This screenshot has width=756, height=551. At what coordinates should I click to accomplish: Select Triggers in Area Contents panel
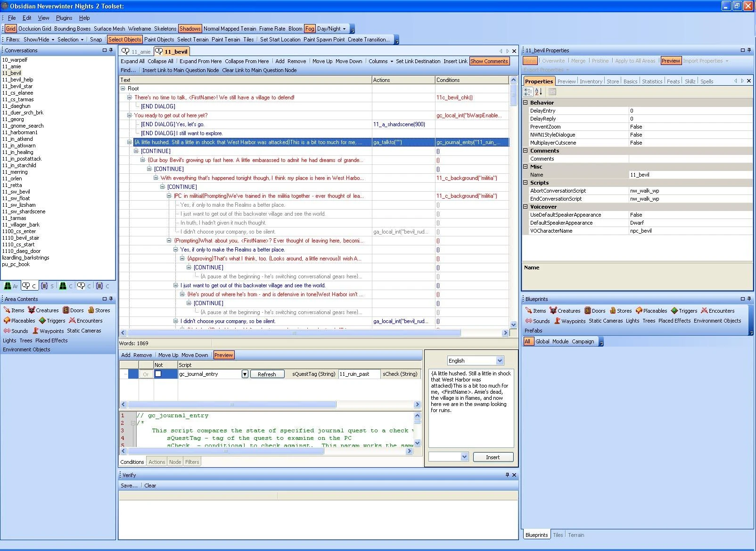(52, 321)
